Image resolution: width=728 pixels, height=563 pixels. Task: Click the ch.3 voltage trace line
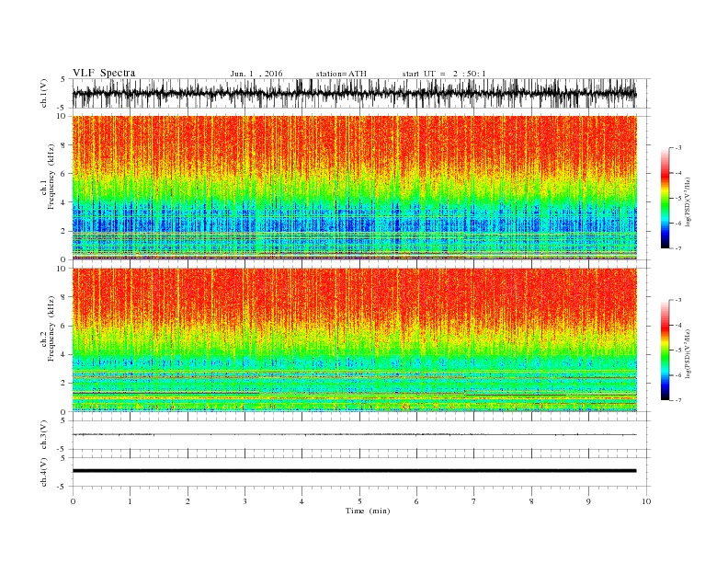click(354, 435)
